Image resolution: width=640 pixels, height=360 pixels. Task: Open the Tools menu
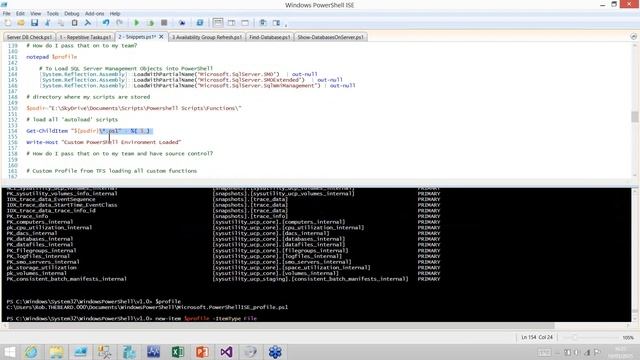[52, 13]
